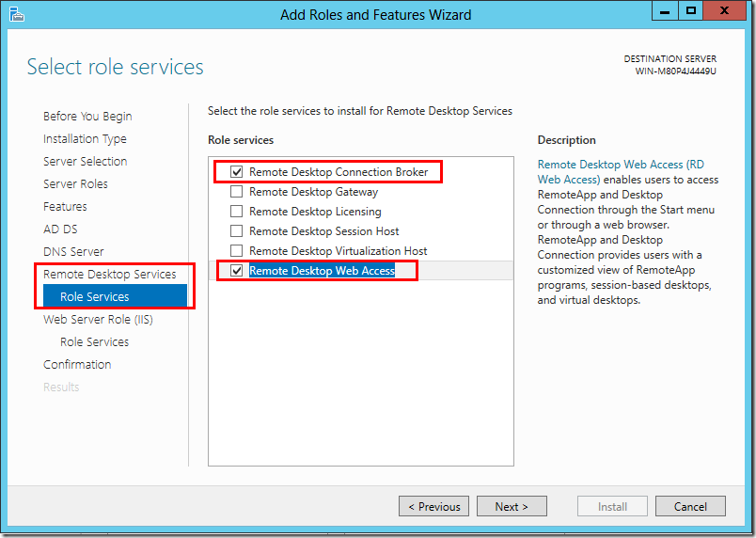Select Remote Desktop Virtualization Host checkbox

[237, 251]
